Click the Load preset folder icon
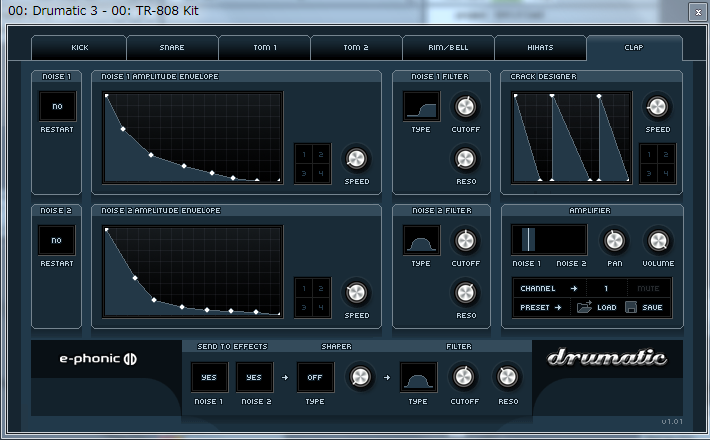 (x=585, y=308)
